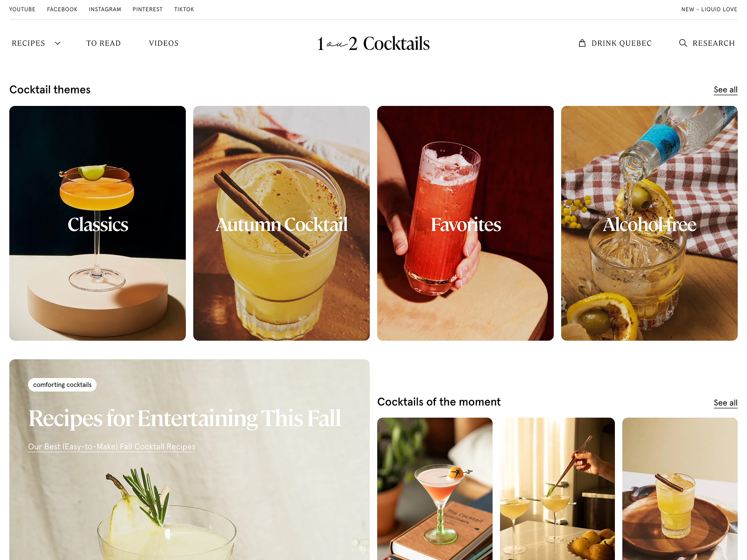Screen dimensions: 747x560
Task: Open the Instagram link in top bar
Action: [x=105, y=9]
